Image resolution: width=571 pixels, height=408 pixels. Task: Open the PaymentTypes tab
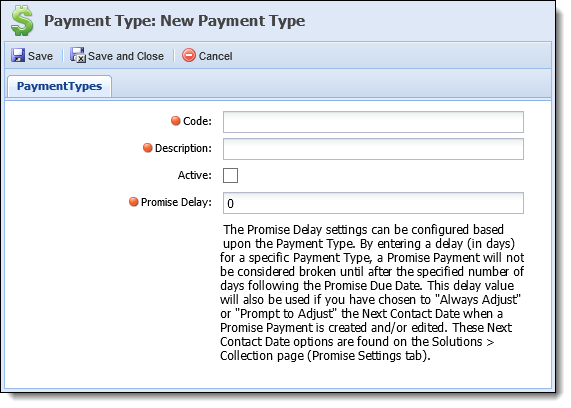click(59, 86)
